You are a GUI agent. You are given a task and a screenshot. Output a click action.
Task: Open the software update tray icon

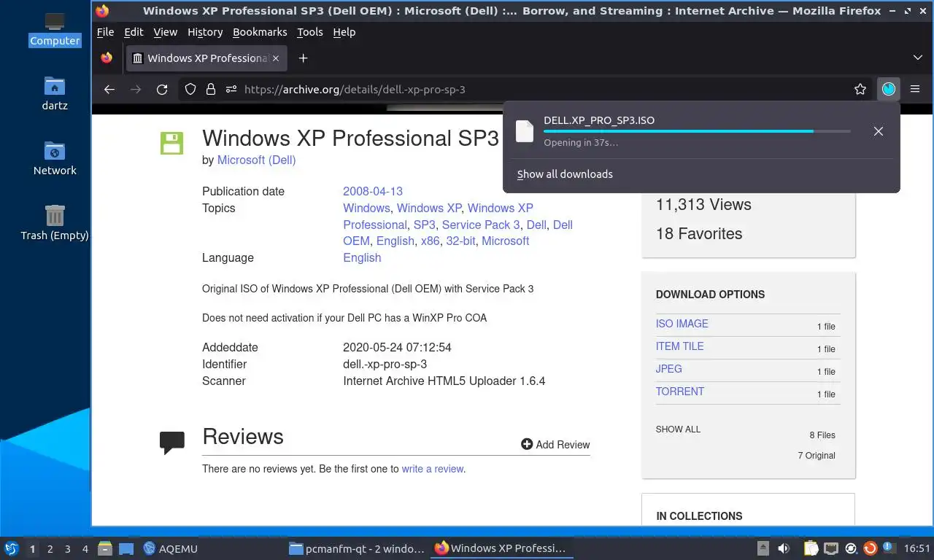coord(870,548)
